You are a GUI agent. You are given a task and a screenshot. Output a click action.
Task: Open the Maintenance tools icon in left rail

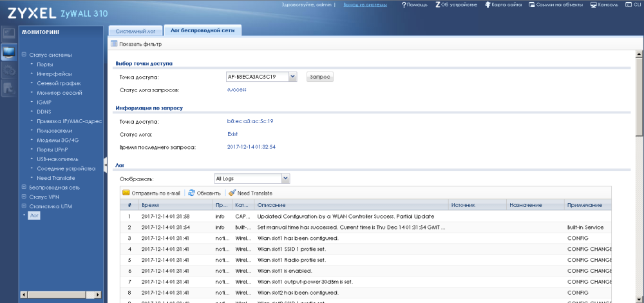8,88
